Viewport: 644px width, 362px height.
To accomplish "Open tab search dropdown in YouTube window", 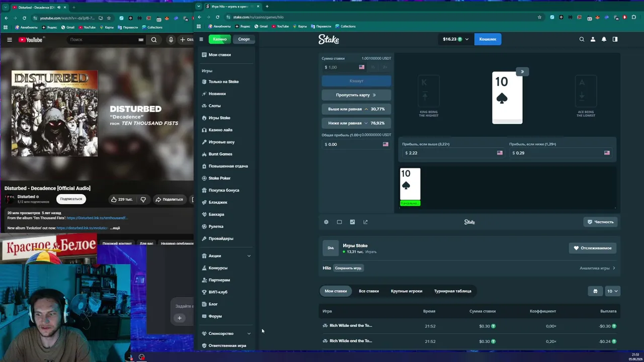I will click(x=5, y=8).
